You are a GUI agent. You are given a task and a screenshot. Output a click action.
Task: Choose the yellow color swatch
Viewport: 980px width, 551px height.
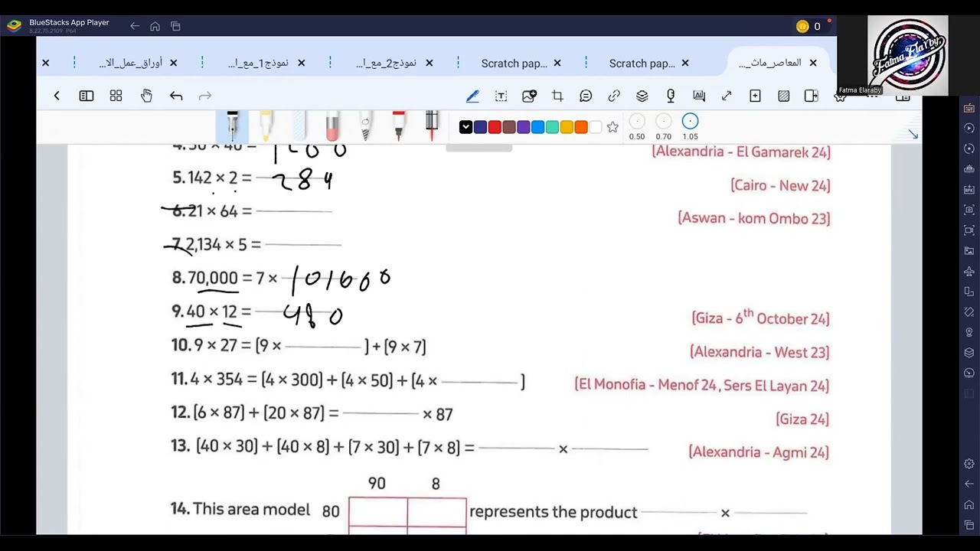[567, 127]
